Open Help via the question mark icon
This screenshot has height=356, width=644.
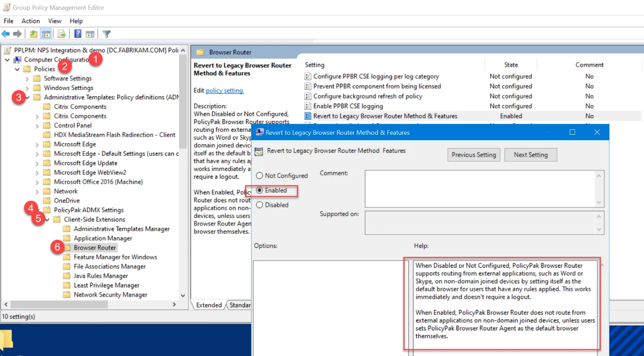tap(78, 34)
